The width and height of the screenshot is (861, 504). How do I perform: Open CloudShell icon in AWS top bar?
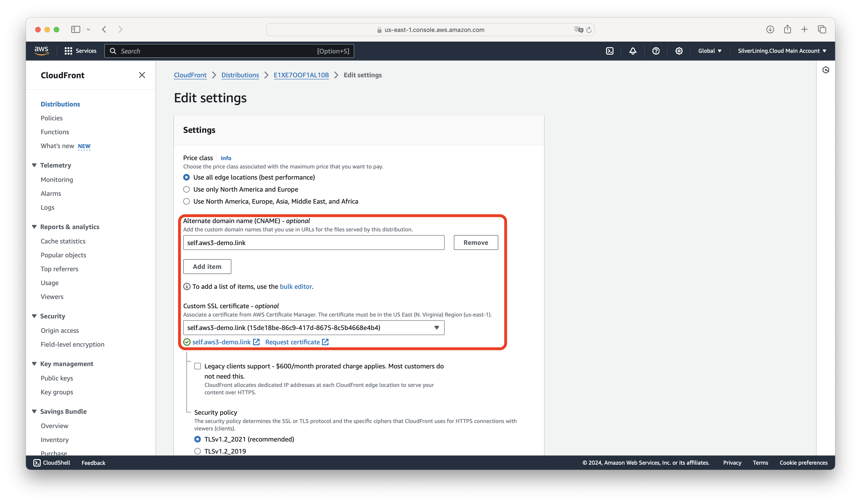coord(610,51)
